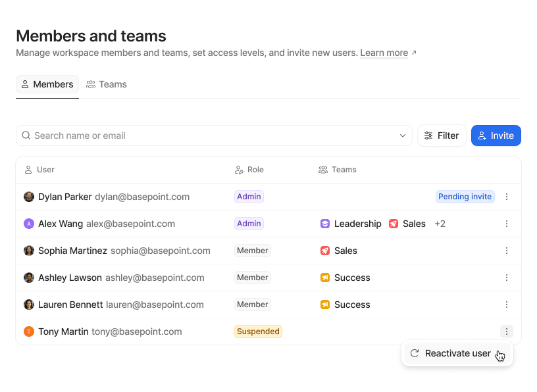Follow the Learn more link

click(x=384, y=53)
